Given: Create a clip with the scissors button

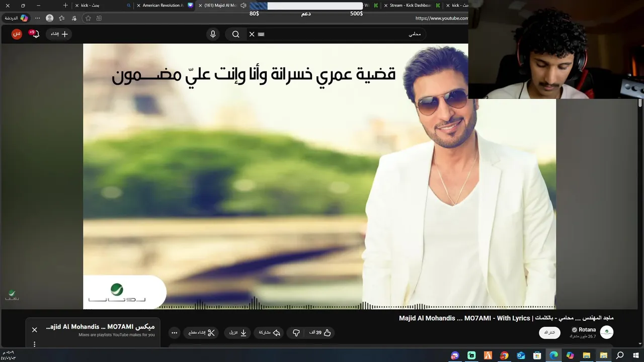Looking at the screenshot, I should click(x=202, y=333).
